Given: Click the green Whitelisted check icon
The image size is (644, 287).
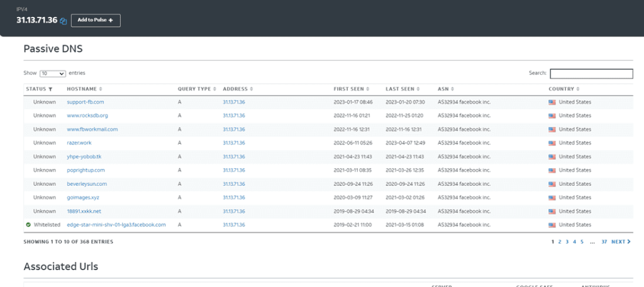Looking at the screenshot, I should tap(28, 225).
